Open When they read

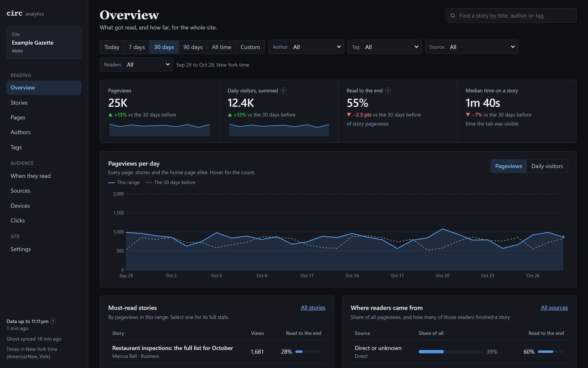click(44, 176)
